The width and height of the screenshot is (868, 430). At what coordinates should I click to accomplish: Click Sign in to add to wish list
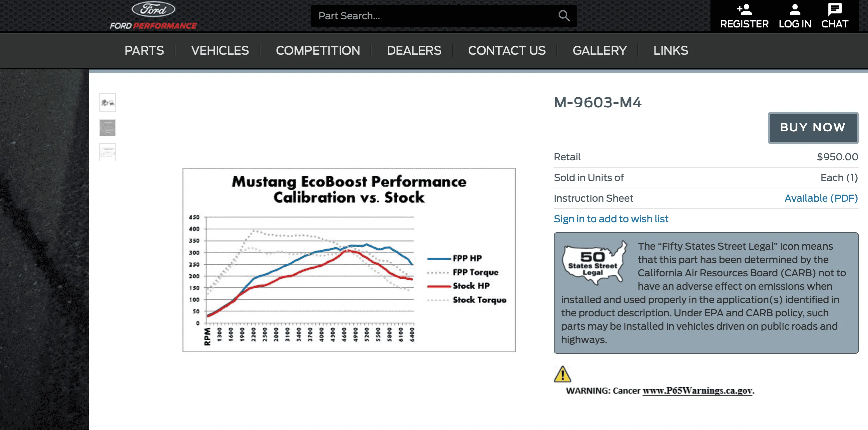611,219
